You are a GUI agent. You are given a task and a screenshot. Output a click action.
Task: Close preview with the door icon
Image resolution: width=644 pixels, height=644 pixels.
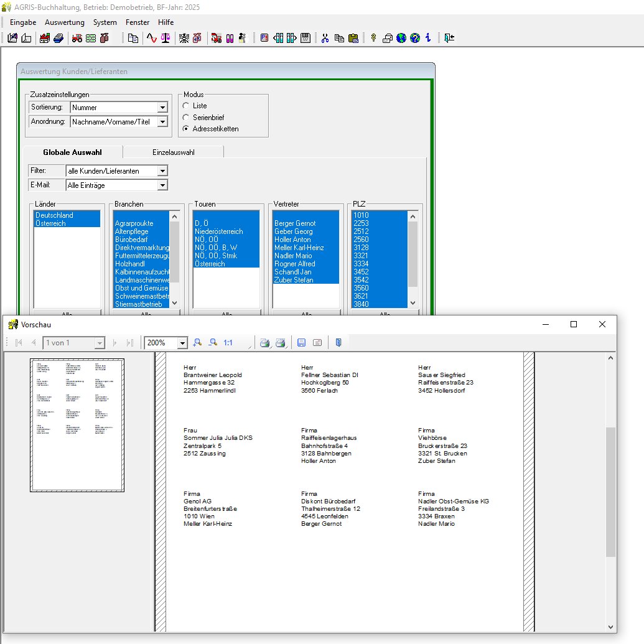pos(338,343)
